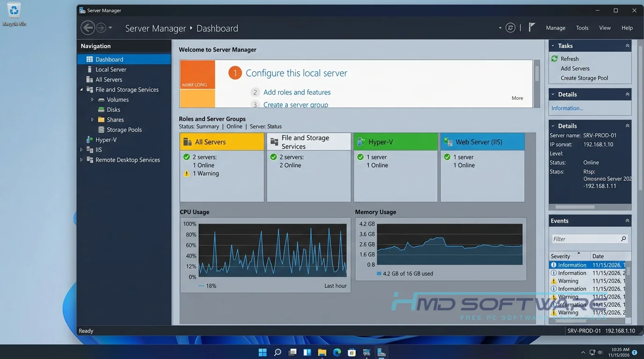Image resolution: width=644 pixels, height=359 pixels.
Task: Open the Manage menu
Action: pyautogui.click(x=556, y=28)
